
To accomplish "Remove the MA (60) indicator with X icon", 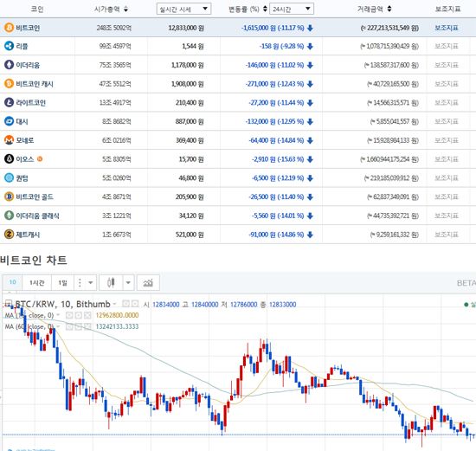I will tap(87, 326).
